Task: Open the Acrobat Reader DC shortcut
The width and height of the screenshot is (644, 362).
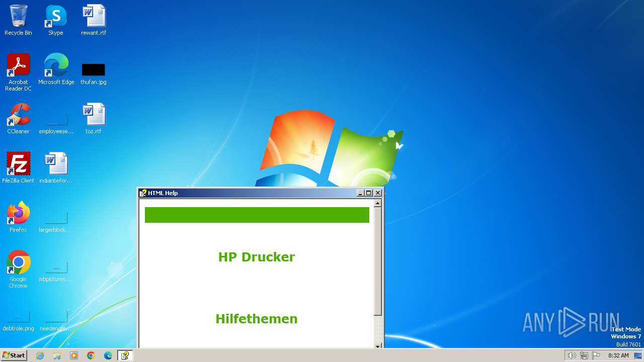Action: 18,72
